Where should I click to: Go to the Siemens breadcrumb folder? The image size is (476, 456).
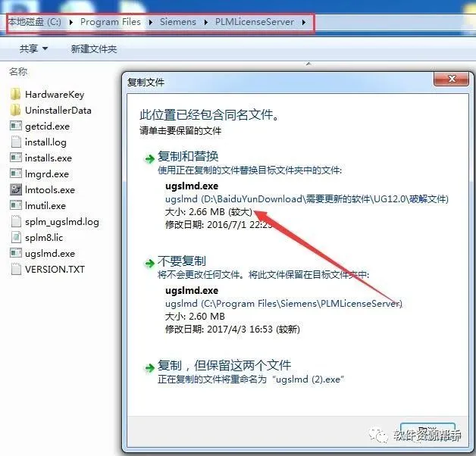[178, 22]
